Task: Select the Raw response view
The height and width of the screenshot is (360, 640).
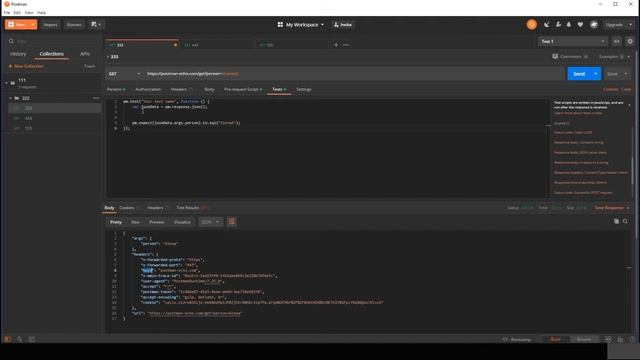Action: pyautogui.click(x=135, y=222)
